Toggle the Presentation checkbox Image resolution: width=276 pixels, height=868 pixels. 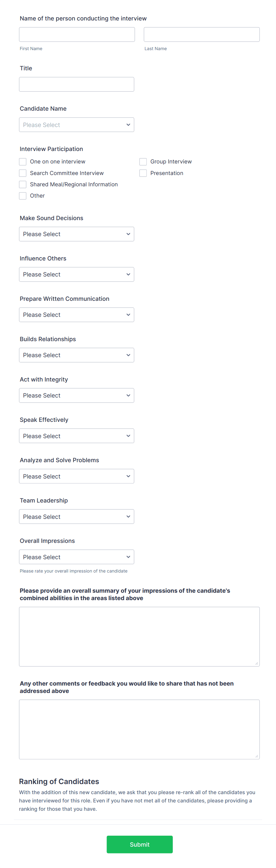(x=143, y=173)
